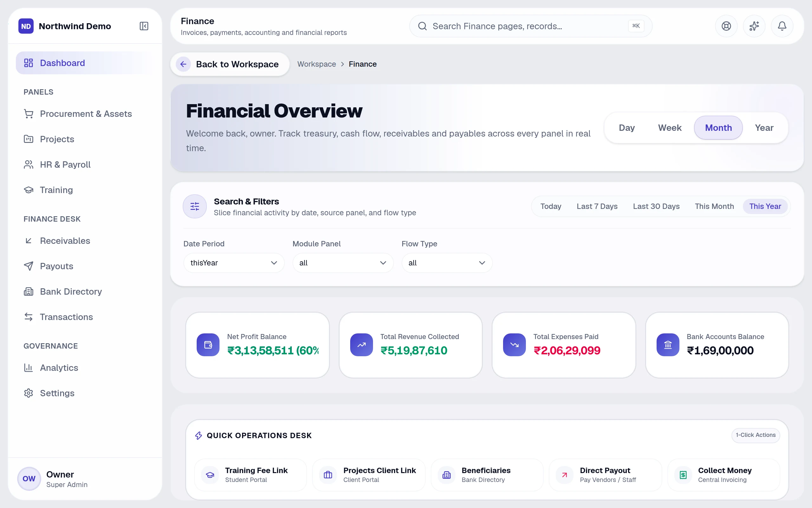This screenshot has width=812, height=508.
Task: Switch overview period to Year
Action: [x=764, y=128]
